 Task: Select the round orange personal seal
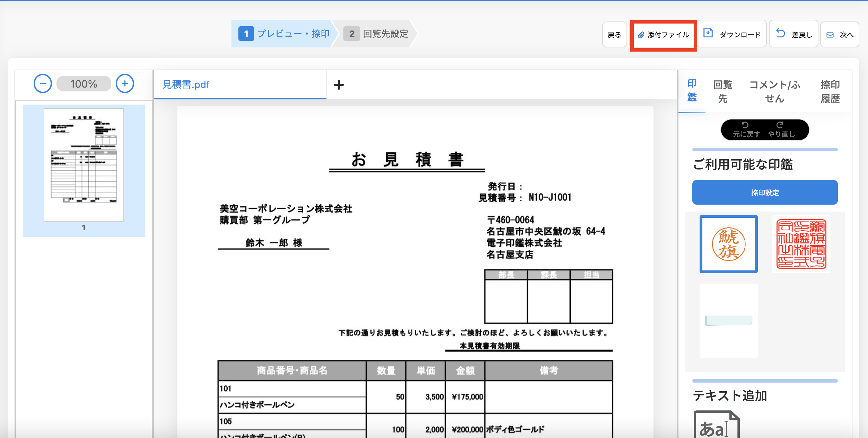pos(728,244)
